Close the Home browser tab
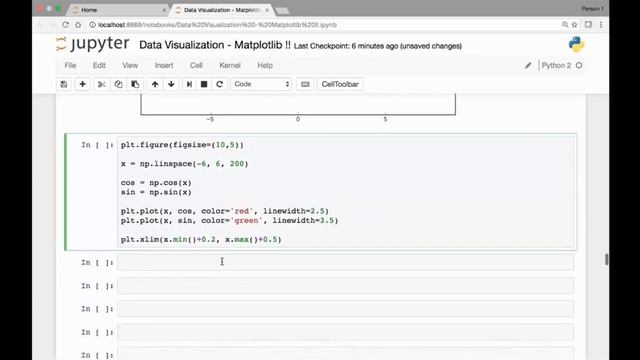The height and width of the screenshot is (360, 640). pyautogui.click(x=164, y=10)
